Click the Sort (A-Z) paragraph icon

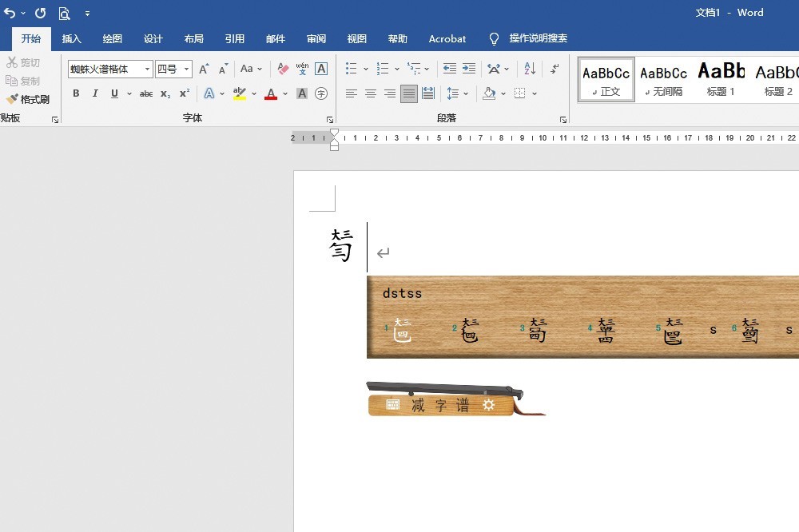coord(530,69)
